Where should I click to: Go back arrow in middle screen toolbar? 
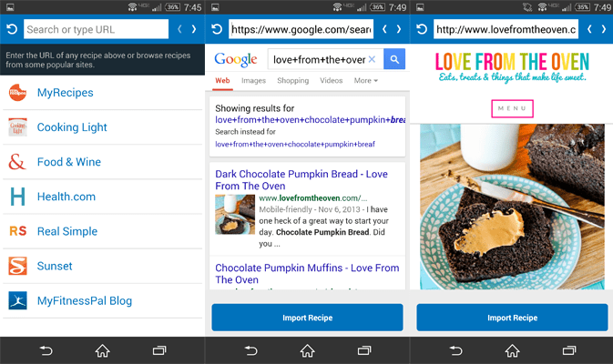click(x=384, y=29)
